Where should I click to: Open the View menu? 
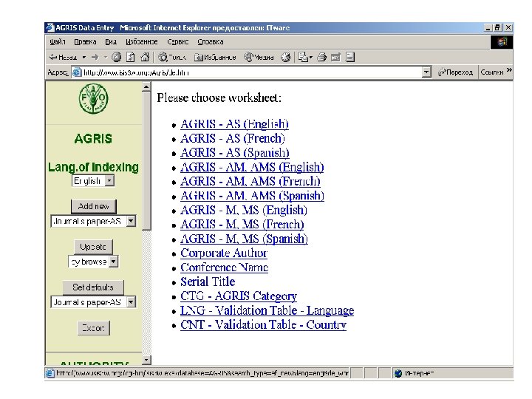(x=111, y=41)
